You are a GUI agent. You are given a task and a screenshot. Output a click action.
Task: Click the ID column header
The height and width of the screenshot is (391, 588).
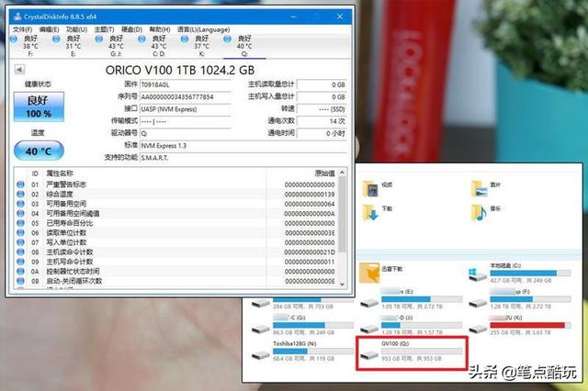tap(35, 173)
